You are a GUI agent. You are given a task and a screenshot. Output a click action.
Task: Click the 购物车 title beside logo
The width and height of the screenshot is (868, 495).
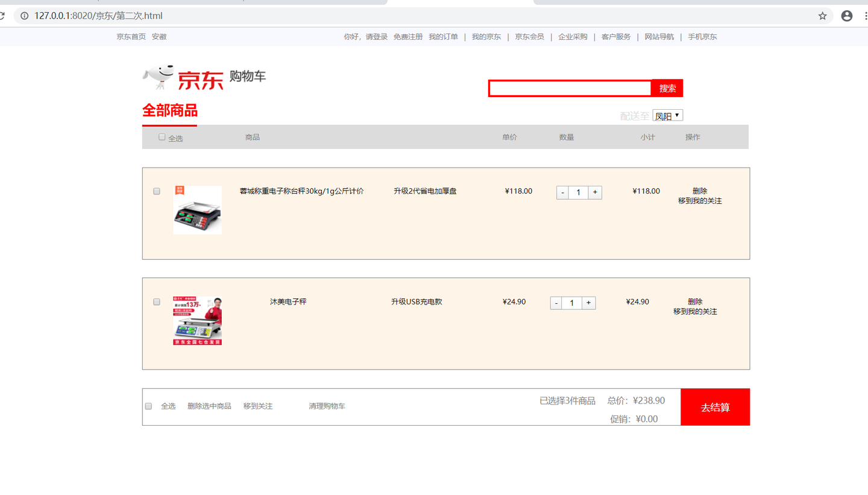pyautogui.click(x=247, y=77)
